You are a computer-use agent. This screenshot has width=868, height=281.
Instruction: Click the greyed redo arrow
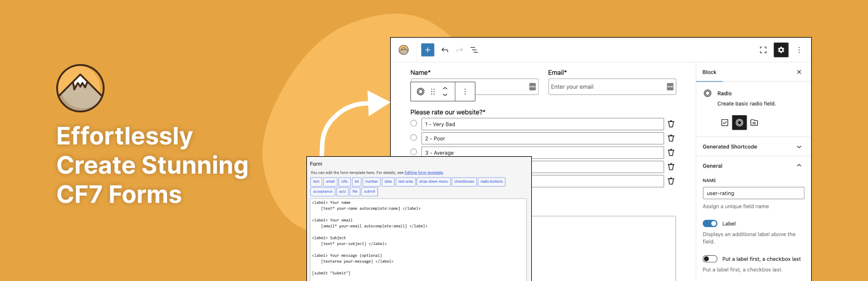[459, 50]
